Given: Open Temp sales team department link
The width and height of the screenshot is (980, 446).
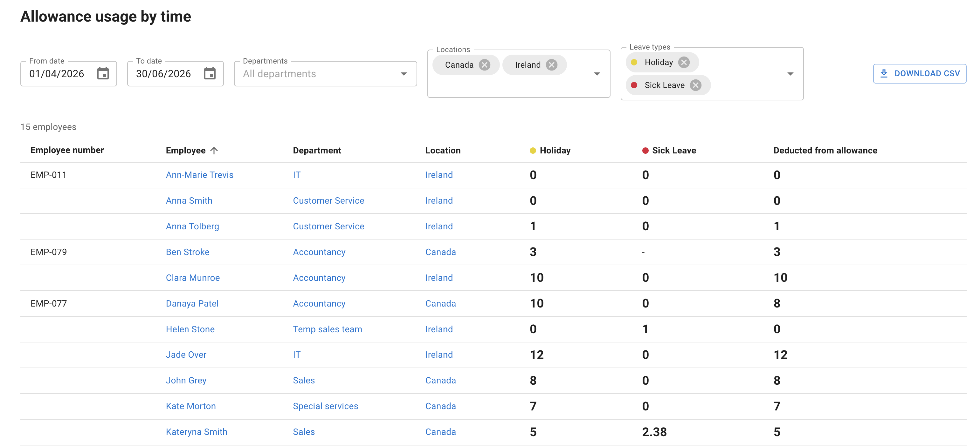Looking at the screenshot, I should click(327, 329).
